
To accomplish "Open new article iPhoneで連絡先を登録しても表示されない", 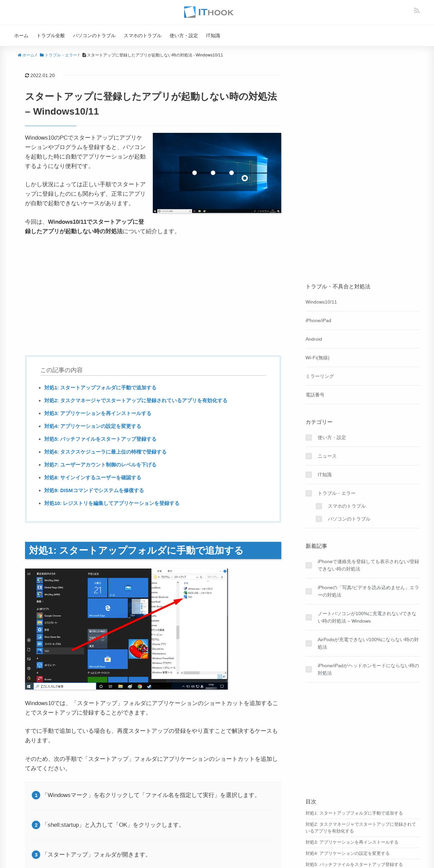I will (x=368, y=565).
